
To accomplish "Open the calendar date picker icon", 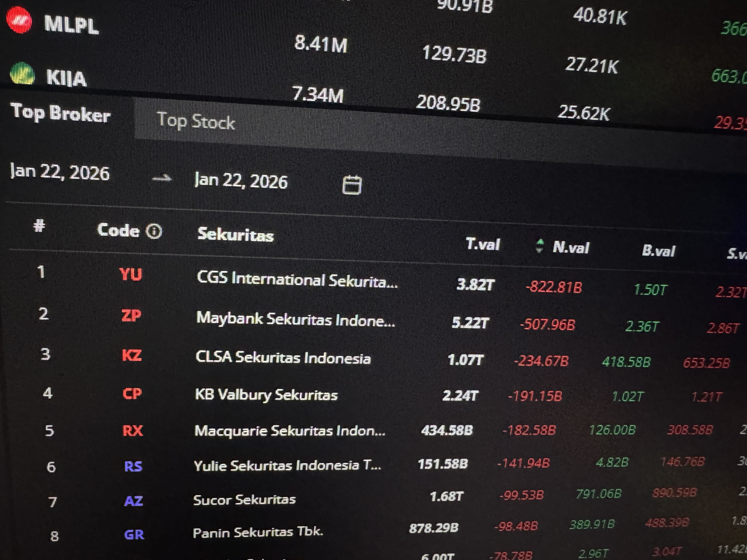I will [352, 185].
